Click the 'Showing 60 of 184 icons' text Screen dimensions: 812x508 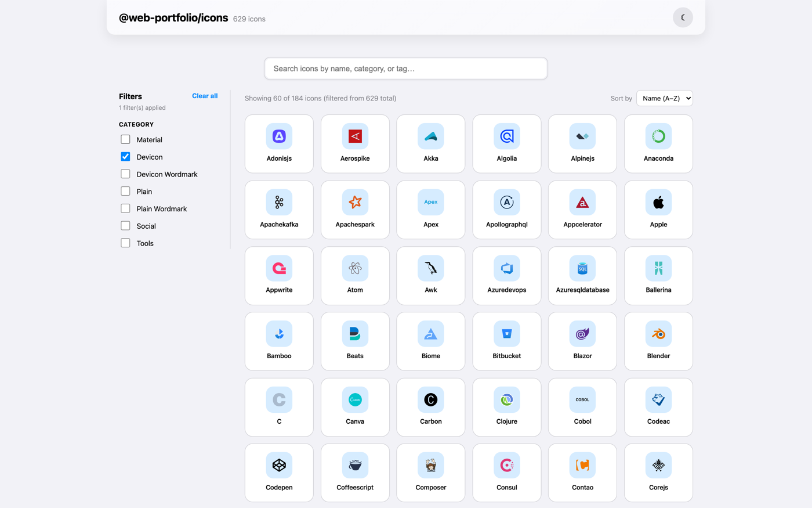pyautogui.click(x=320, y=98)
